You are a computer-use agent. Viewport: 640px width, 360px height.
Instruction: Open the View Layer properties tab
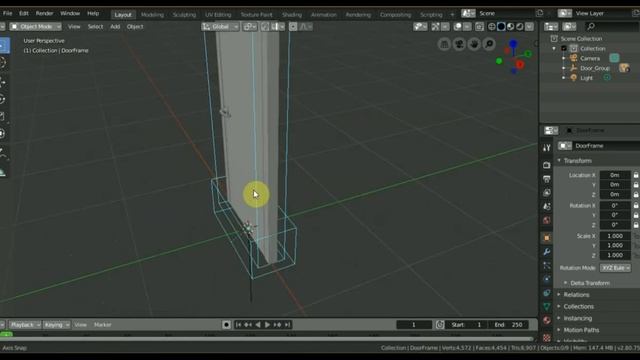[547, 193]
